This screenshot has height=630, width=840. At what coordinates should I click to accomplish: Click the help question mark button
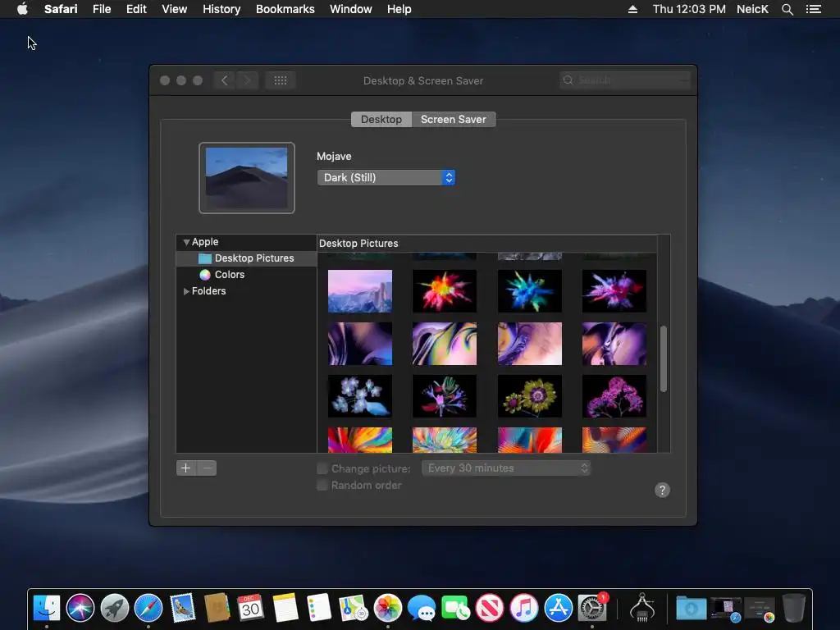(x=662, y=491)
